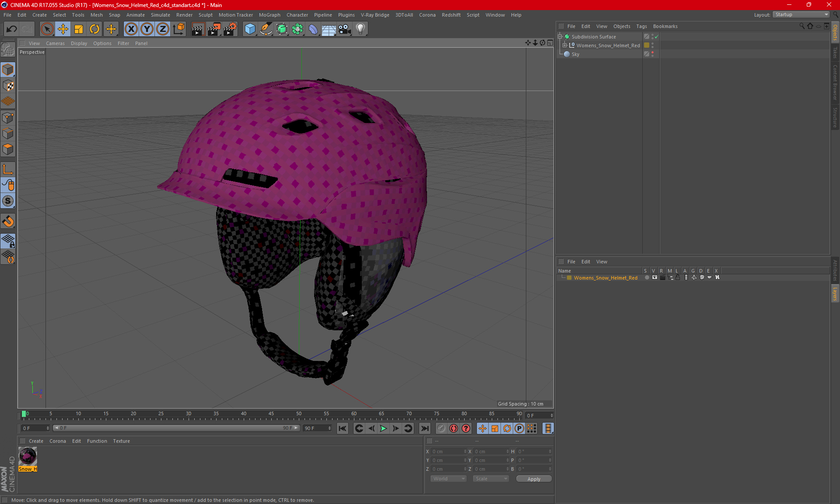
Task: Switch coordinate system icon
Action: tap(178, 29)
